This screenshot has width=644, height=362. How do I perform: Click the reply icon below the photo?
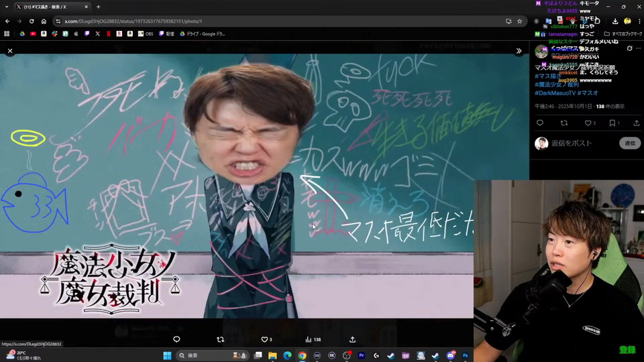point(176,339)
